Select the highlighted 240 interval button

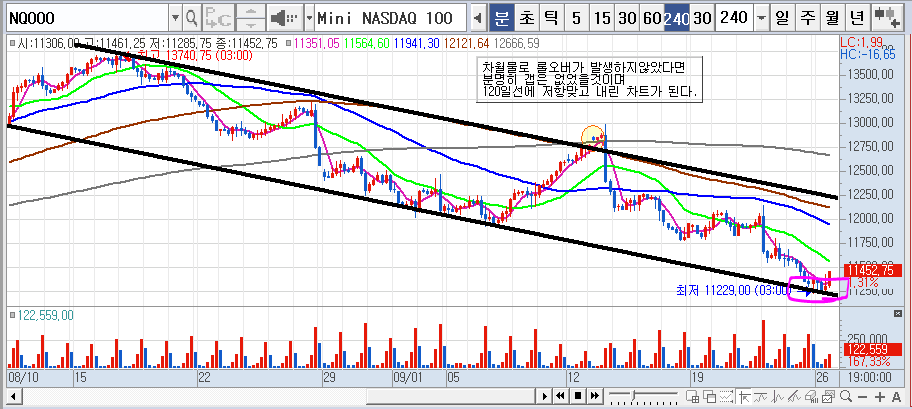[676, 18]
